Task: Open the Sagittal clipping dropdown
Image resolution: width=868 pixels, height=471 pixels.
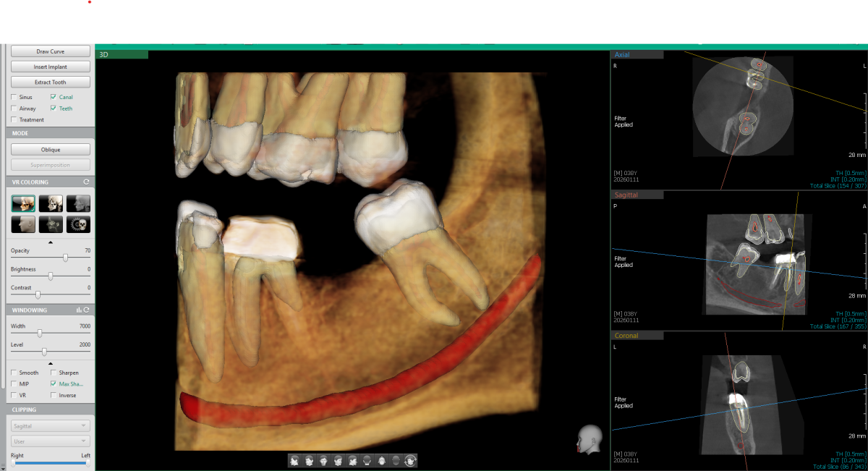Action: [x=49, y=425]
